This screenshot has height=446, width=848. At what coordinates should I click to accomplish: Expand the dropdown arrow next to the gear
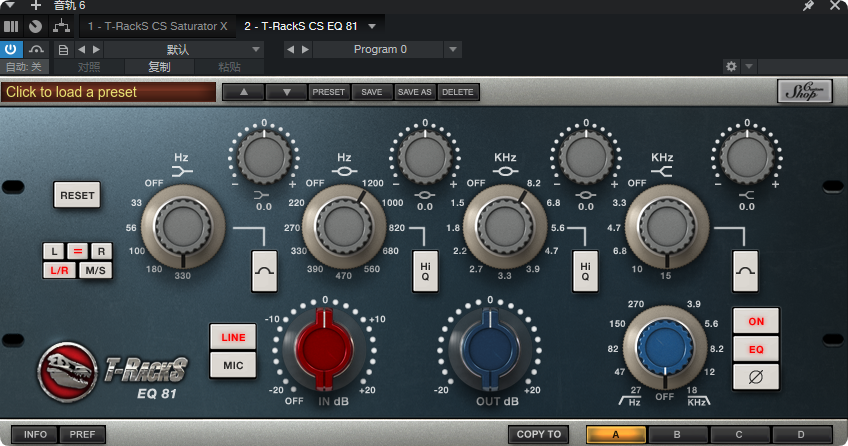click(749, 66)
